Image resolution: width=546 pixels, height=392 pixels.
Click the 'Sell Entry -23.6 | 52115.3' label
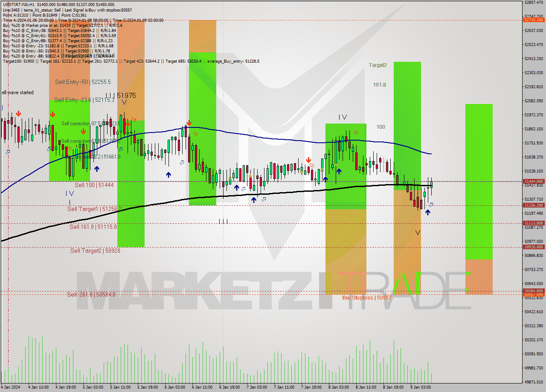coord(84,100)
